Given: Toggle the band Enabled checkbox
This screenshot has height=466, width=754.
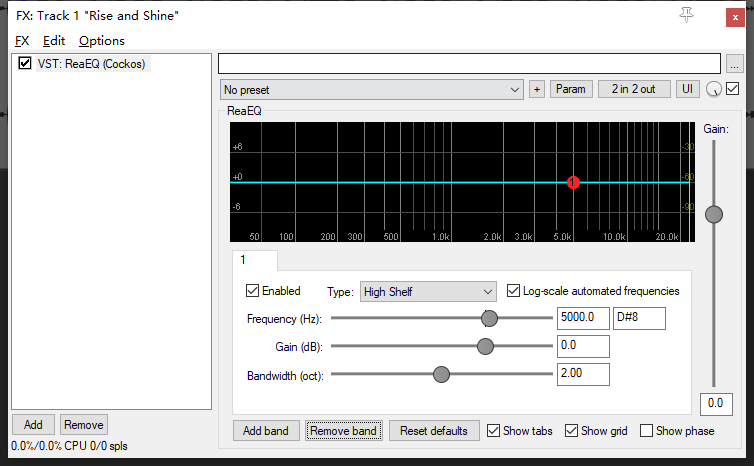Looking at the screenshot, I should [252, 290].
